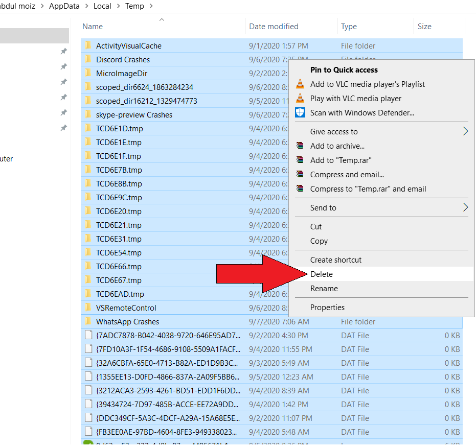Select the {1355EE13-D0FD-4866 DAT file name
This screenshot has width=476, height=448.
click(168, 376)
